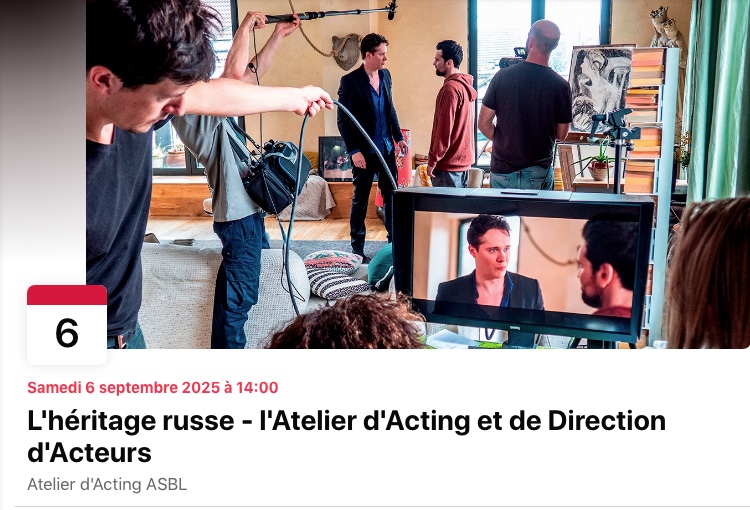Click the charcoal drawing on the easel

pos(599,89)
